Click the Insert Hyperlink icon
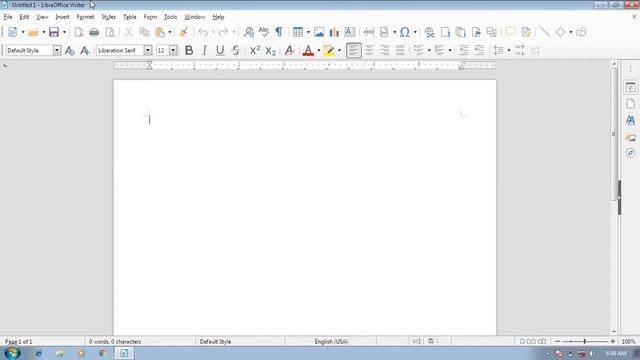Viewport: 640px width, 360px height. pos(429,32)
